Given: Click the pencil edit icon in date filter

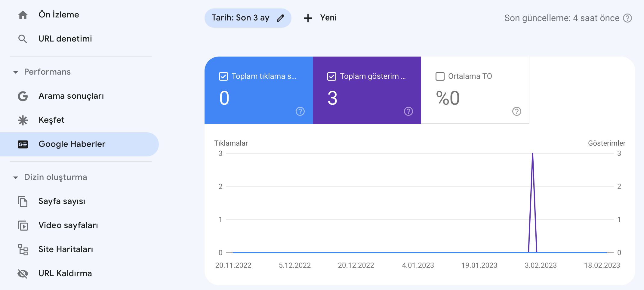Looking at the screenshot, I should 280,18.
